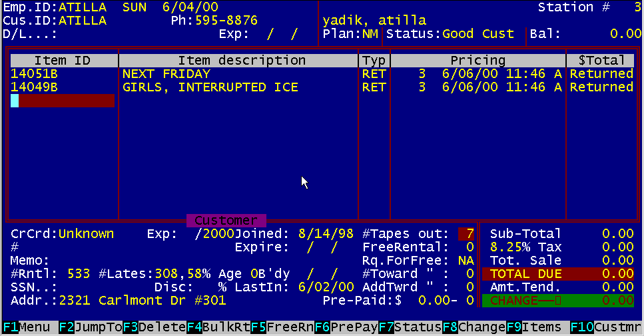Click the Pricing column header
The width and height of the screenshot is (644, 336).
pos(478,61)
